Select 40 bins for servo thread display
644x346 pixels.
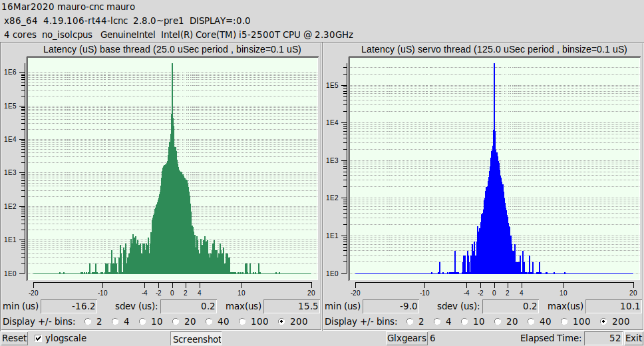coord(531,321)
